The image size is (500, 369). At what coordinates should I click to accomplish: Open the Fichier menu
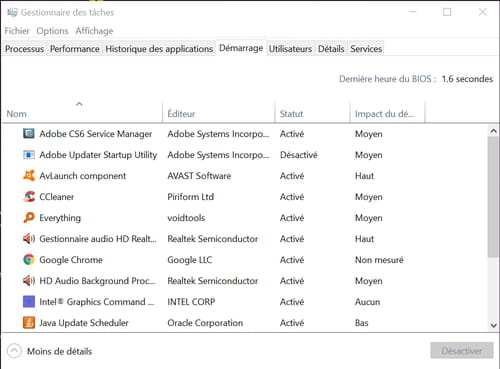coord(17,31)
